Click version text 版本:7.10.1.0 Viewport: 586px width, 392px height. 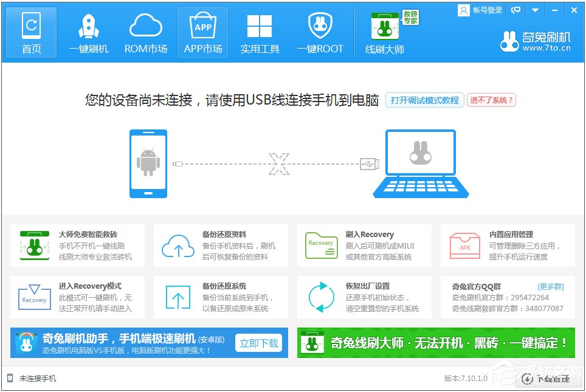tap(466, 378)
